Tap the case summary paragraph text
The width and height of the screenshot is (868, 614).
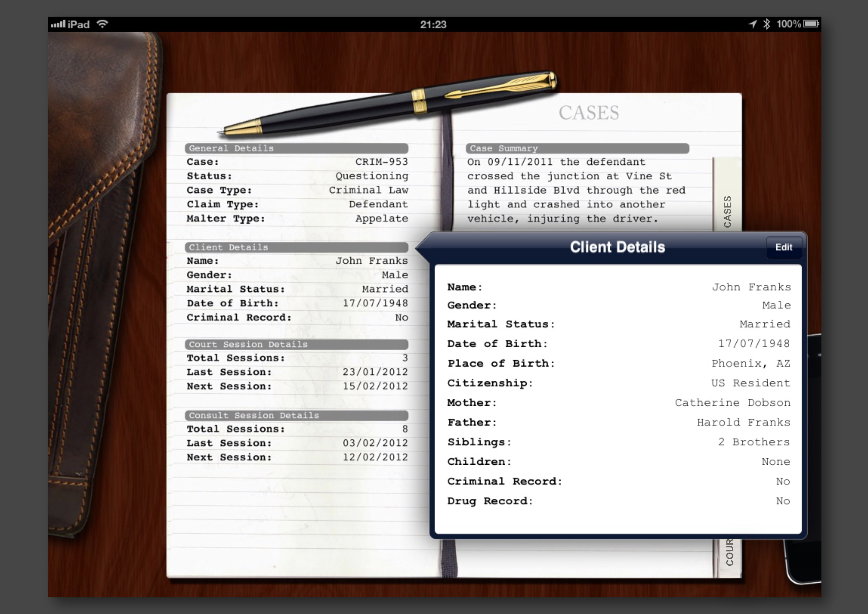pos(576,190)
